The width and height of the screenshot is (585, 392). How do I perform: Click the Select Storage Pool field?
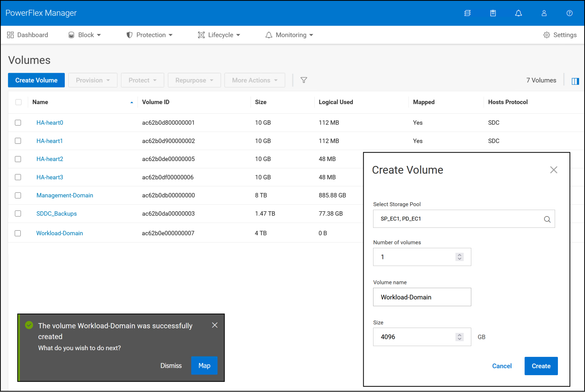pos(464,219)
